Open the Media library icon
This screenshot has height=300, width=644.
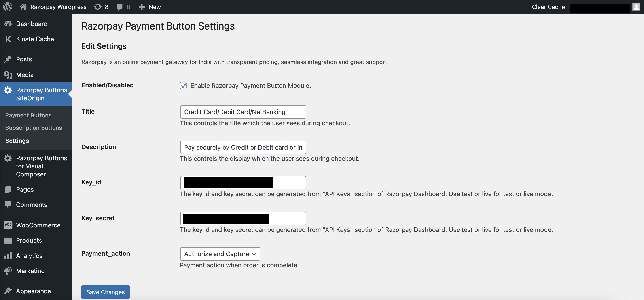[x=8, y=75]
